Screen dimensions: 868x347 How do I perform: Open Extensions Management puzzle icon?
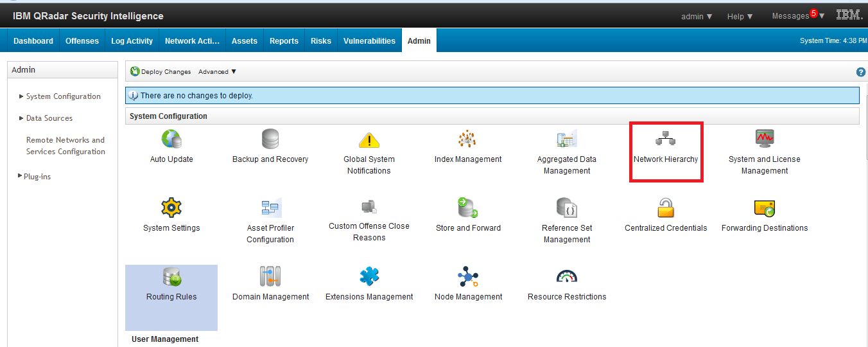coord(369,276)
